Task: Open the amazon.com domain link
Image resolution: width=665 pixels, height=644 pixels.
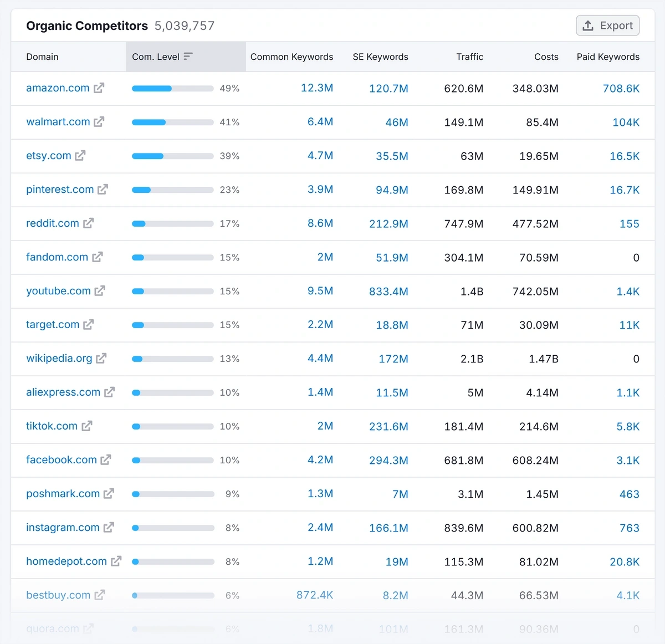Action: [x=58, y=88]
